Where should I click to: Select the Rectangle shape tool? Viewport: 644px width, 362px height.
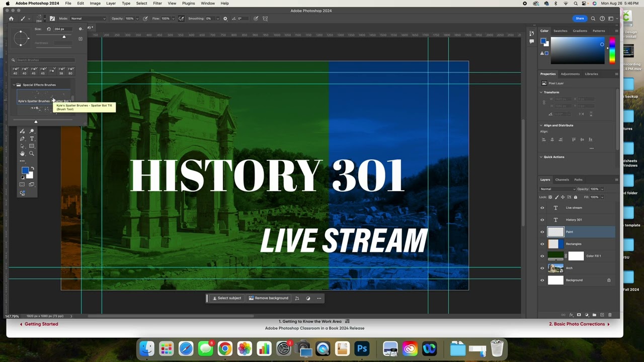pos(32,146)
